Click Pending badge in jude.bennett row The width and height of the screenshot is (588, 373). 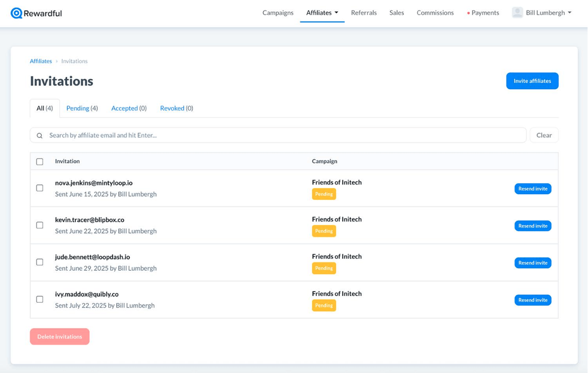pyautogui.click(x=324, y=268)
